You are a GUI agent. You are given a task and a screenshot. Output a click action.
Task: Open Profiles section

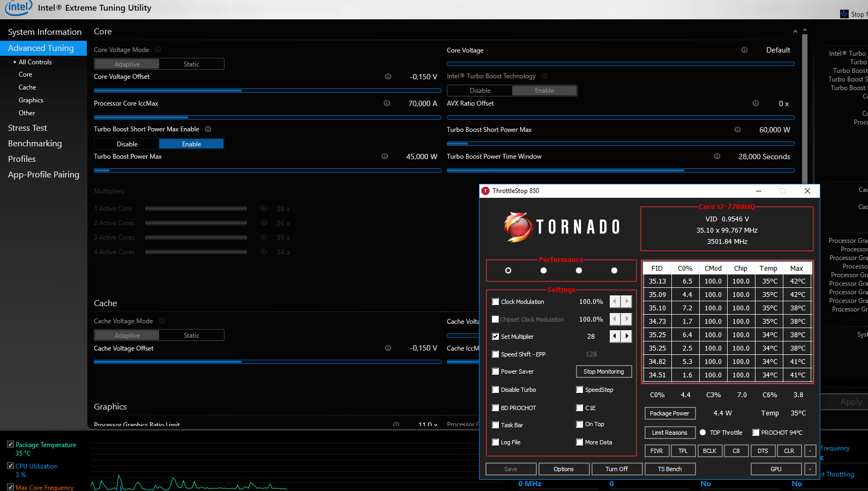[22, 159]
